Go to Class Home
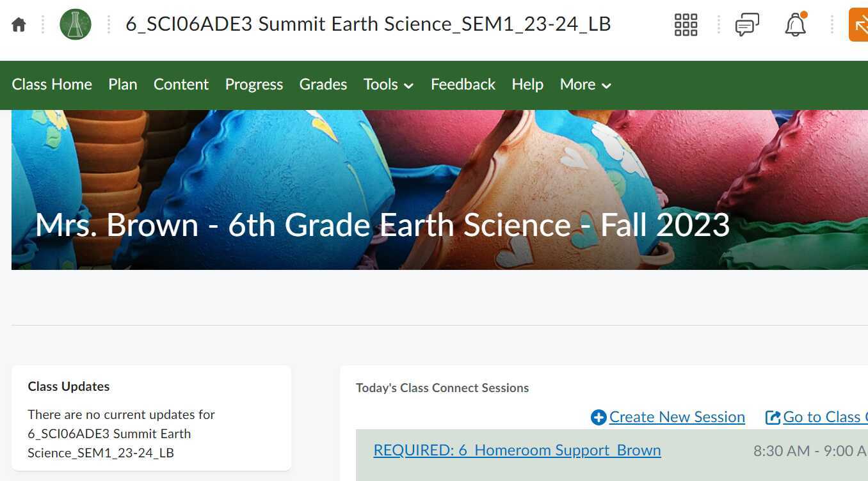This screenshot has width=868, height=481. click(x=51, y=84)
